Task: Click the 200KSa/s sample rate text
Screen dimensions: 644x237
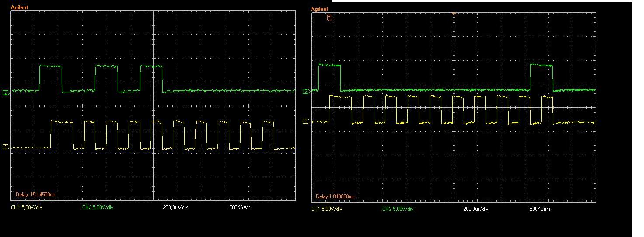Action: pos(240,207)
